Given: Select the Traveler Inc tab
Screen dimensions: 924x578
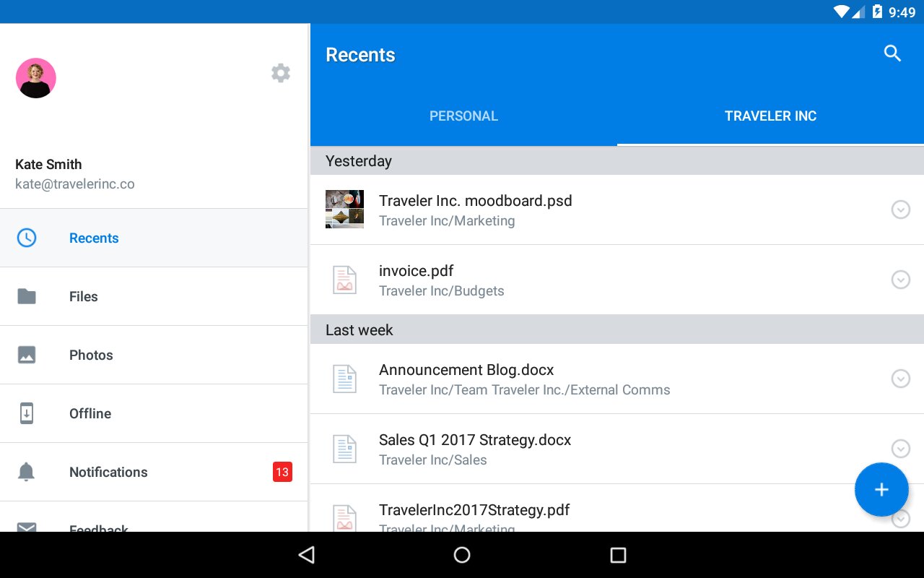Looking at the screenshot, I should [x=770, y=116].
